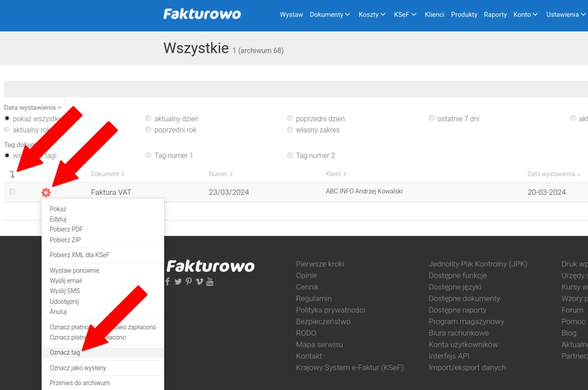This screenshot has height=390, width=588.
Task: Select the 'poprzedni rok' radio button
Action: [148, 130]
